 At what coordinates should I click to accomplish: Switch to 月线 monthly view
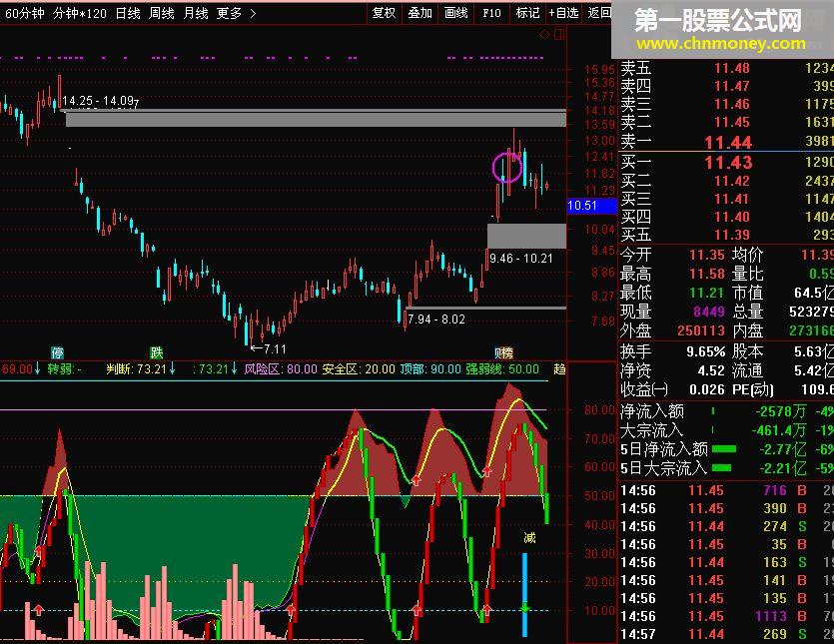(195, 13)
